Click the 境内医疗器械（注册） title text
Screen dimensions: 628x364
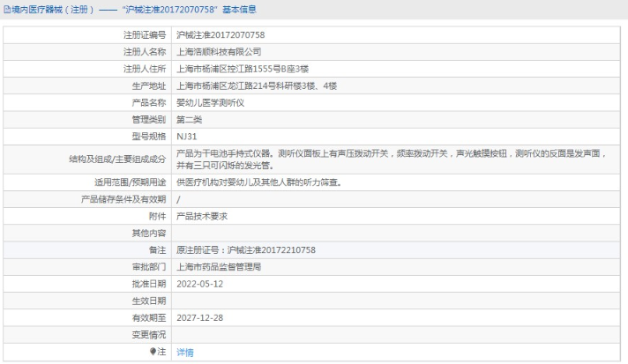tap(52, 10)
